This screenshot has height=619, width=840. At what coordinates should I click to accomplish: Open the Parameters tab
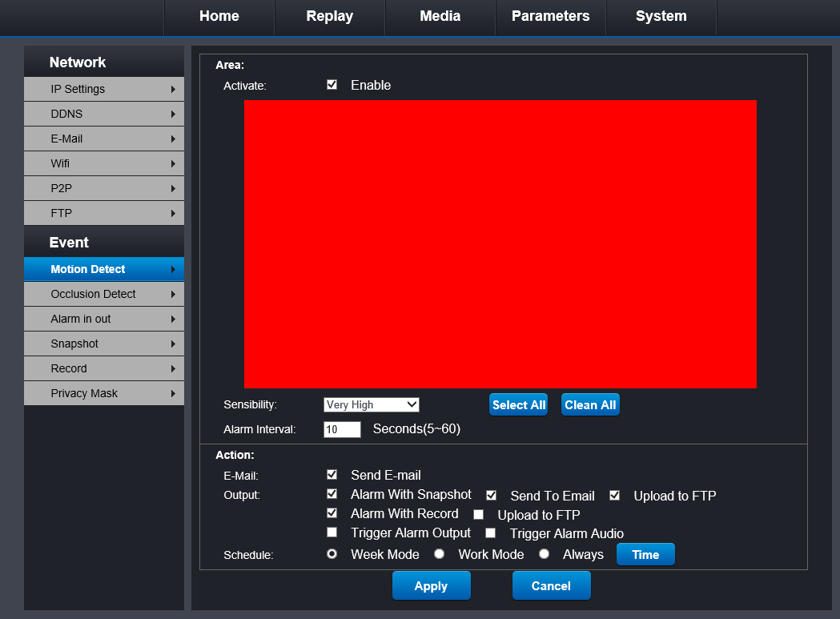[x=550, y=17]
